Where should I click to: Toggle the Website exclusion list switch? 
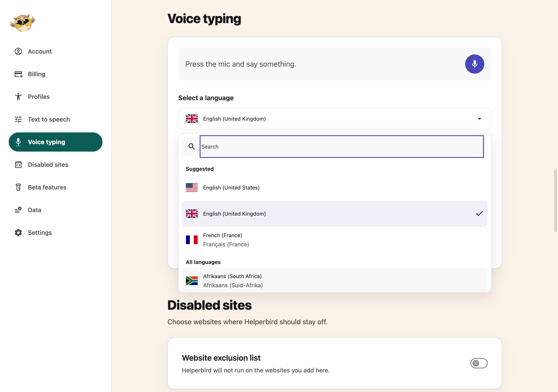click(479, 363)
